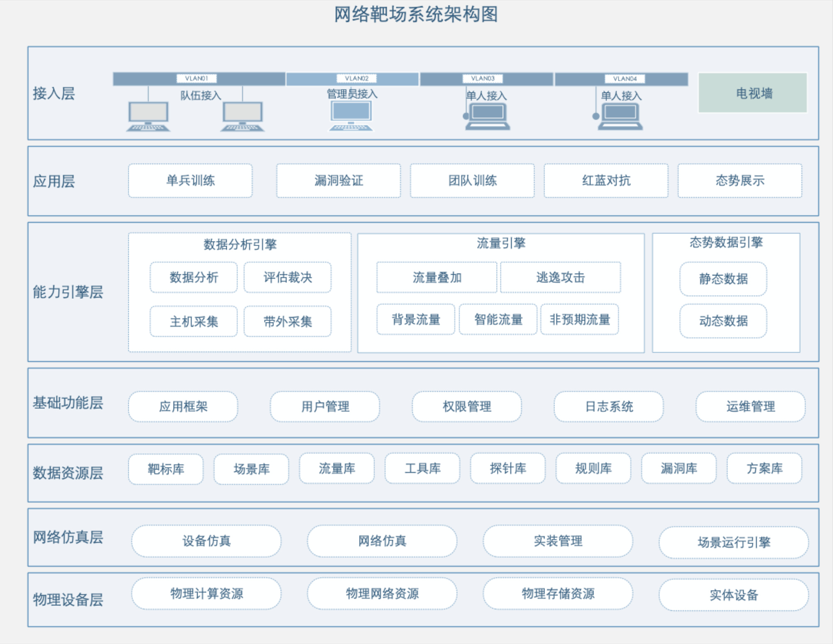Click the 漏洞验证 box
Screen dimensions: 833x644
(x=338, y=181)
